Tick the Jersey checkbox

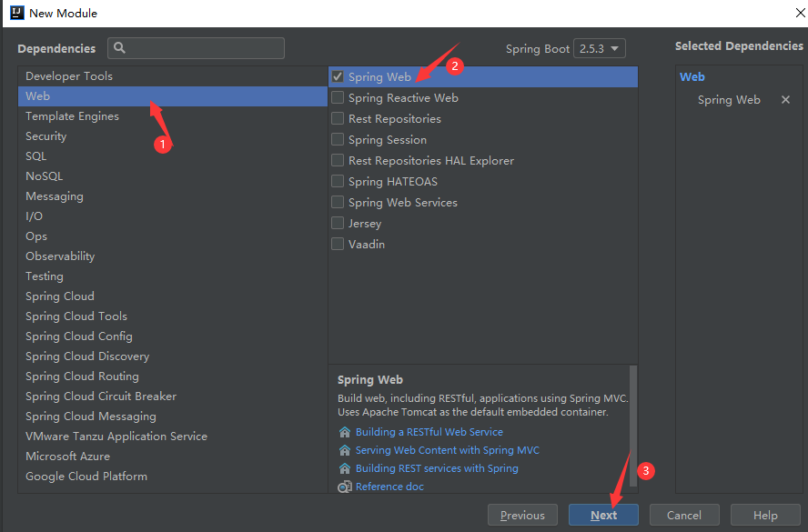[x=338, y=223]
